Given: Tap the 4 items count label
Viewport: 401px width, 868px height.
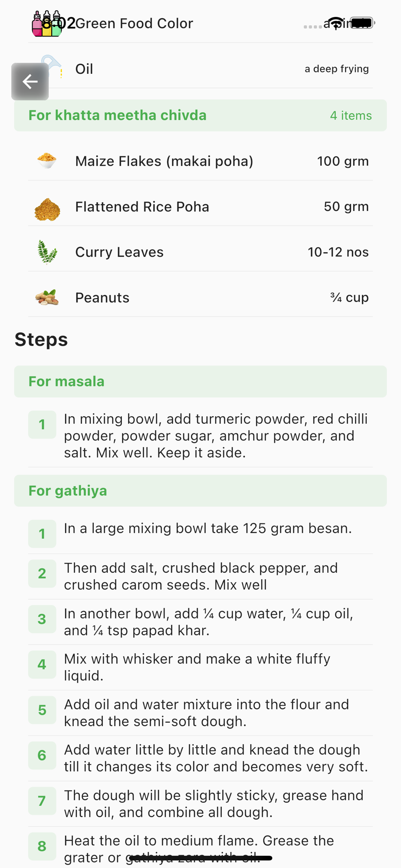Looking at the screenshot, I should [351, 115].
